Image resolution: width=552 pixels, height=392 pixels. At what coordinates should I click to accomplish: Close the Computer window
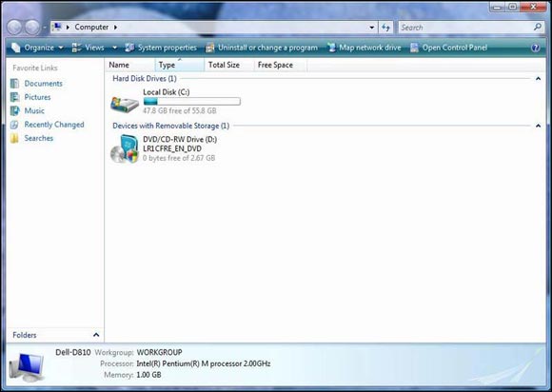[533, 7]
